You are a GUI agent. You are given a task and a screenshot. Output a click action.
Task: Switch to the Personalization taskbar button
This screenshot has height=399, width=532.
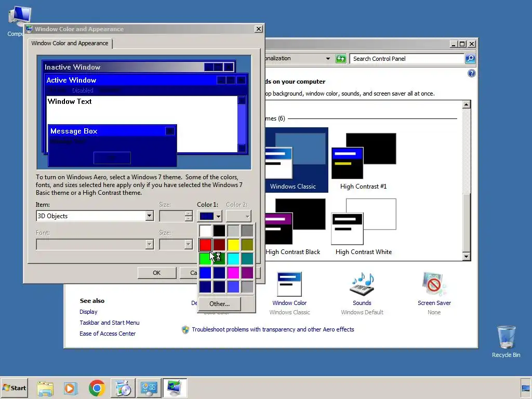pos(175,388)
